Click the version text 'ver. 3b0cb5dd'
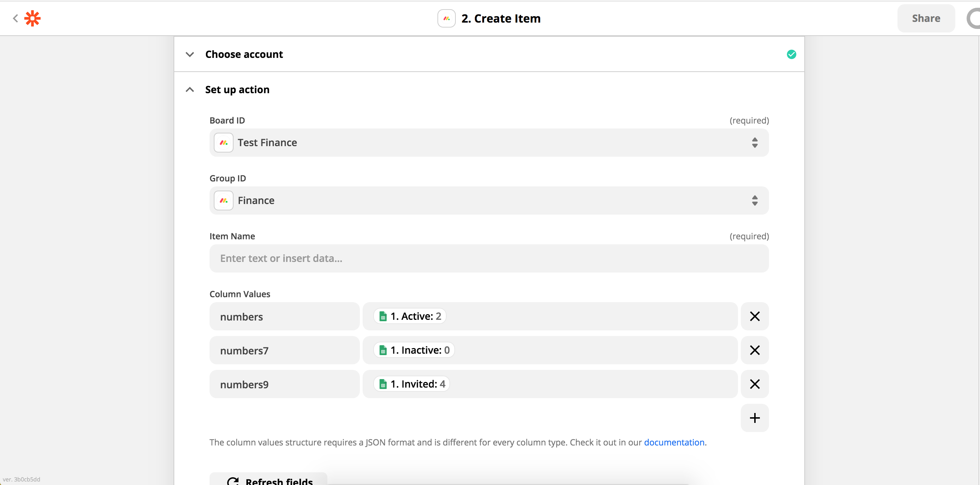The image size is (980, 485). point(21,479)
